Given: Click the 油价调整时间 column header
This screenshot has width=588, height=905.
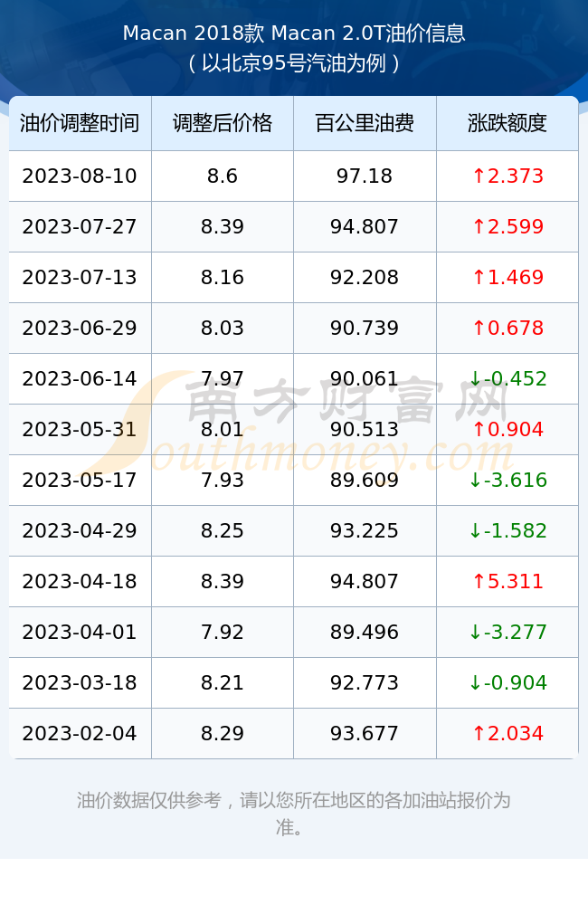Looking at the screenshot, I should [80, 123].
